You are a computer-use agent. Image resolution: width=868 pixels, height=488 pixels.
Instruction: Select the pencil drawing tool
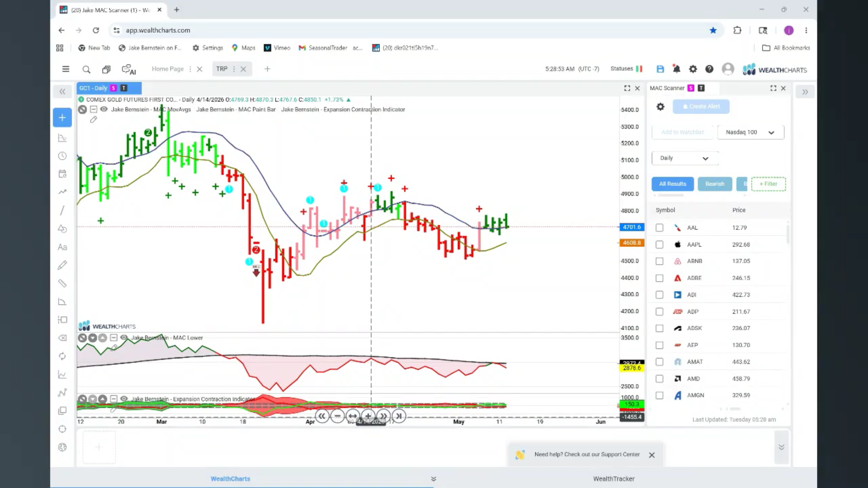point(62,265)
